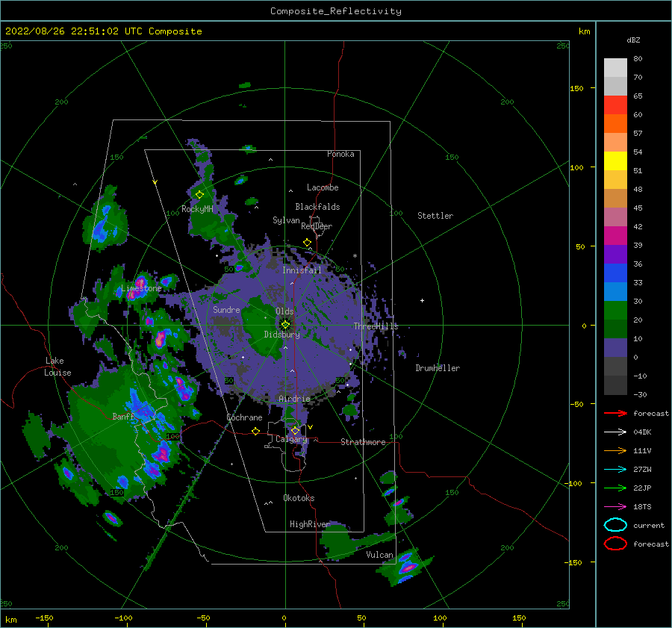Screen dimensions: 672x628
Task: Select the 65 dBZ red color swatch
Action: tap(615, 105)
